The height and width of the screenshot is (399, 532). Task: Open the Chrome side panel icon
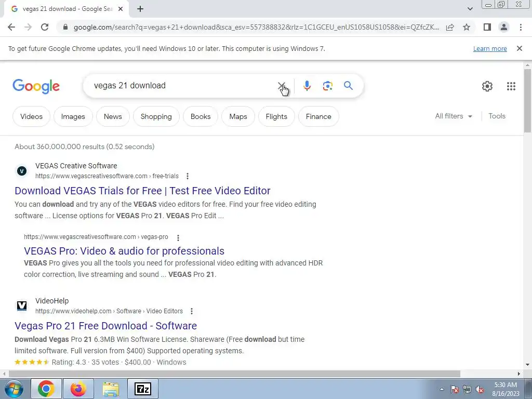pyautogui.click(x=487, y=27)
